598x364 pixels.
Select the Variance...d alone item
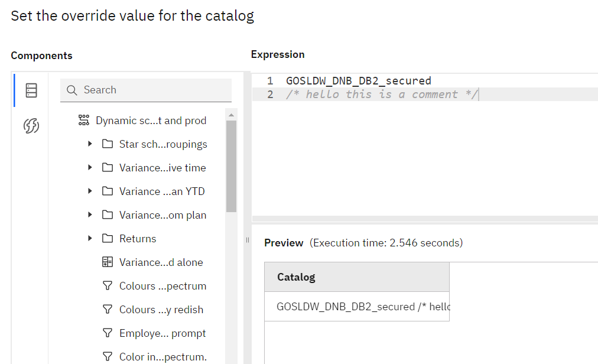pos(161,262)
